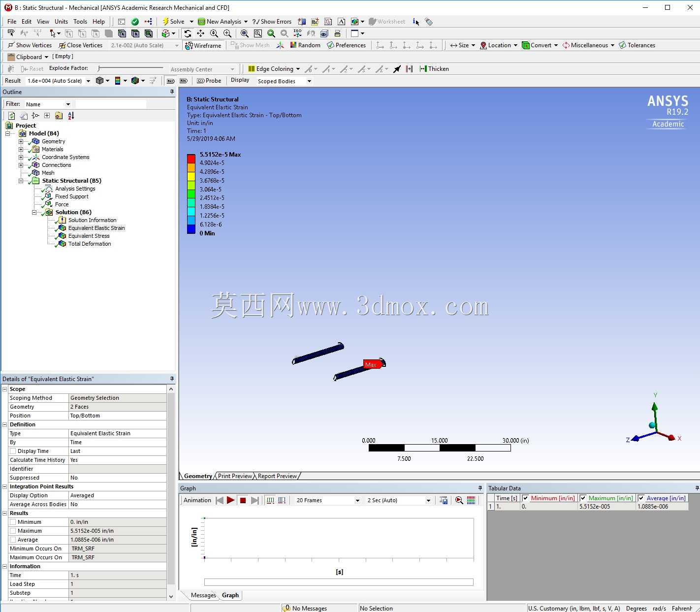The width and height of the screenshot is (700, 612).
Task: Switch to the Report Preview tab
Action: pos(277,476)
